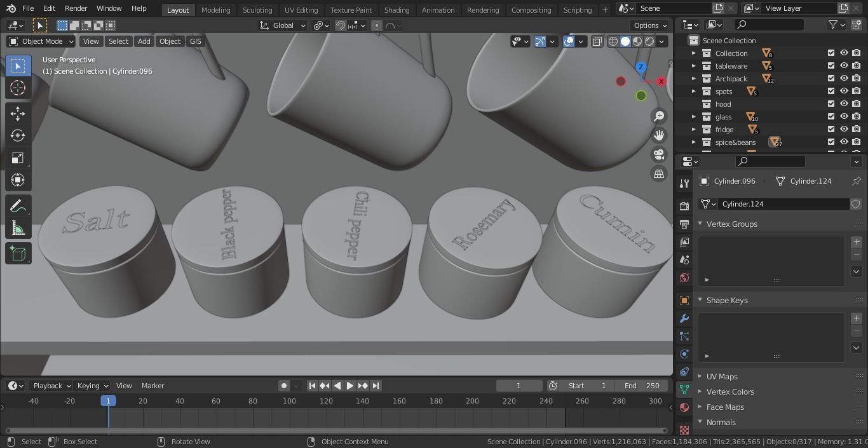The height and width of the screenshot is (448, 868).
Task: Open the Options dropdown
Action: coord(650,25)
